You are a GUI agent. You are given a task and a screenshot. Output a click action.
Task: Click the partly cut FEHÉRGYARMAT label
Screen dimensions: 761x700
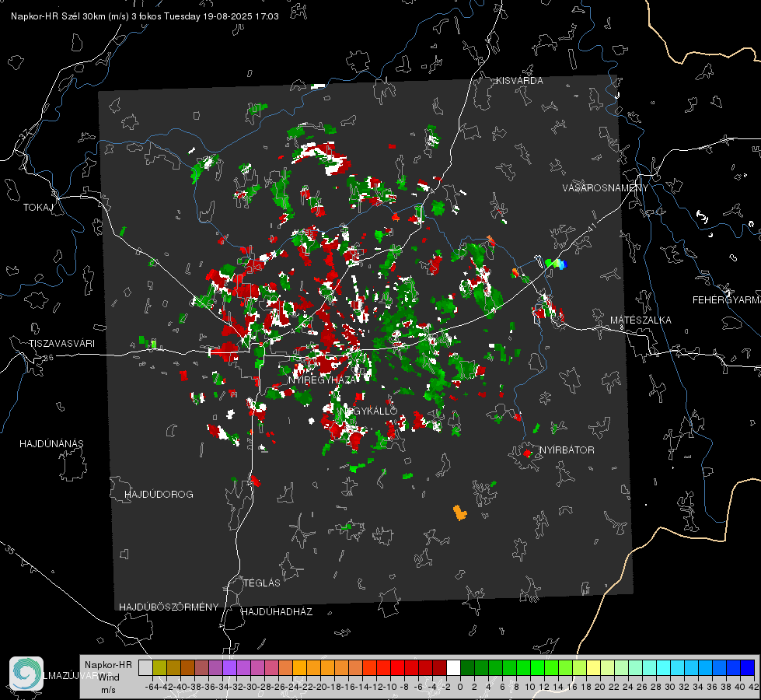click(x=727, y=300)
